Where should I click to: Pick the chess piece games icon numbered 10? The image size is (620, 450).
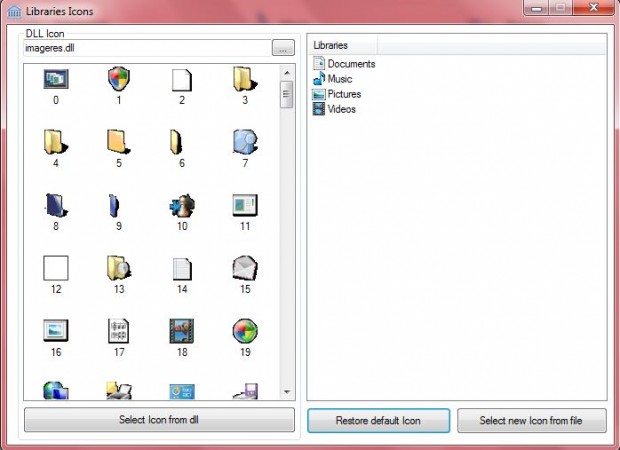182,205
